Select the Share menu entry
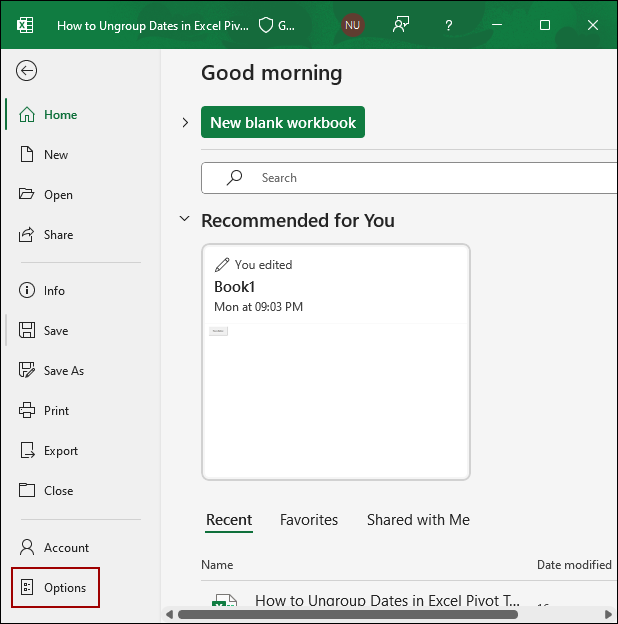This screenshot has height=624, width=618. coord(58,234)
